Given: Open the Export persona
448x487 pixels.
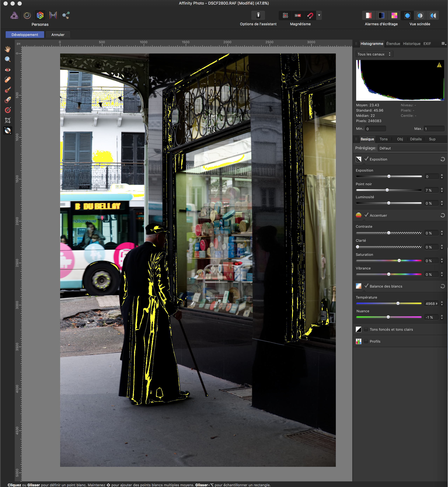Looking at the screenshot, I should (66, 16).
